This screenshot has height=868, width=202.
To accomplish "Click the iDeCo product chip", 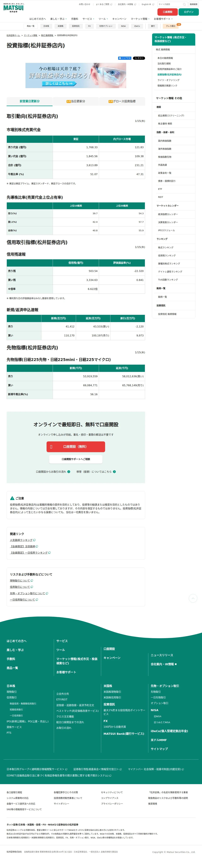I will click(137, 26).
